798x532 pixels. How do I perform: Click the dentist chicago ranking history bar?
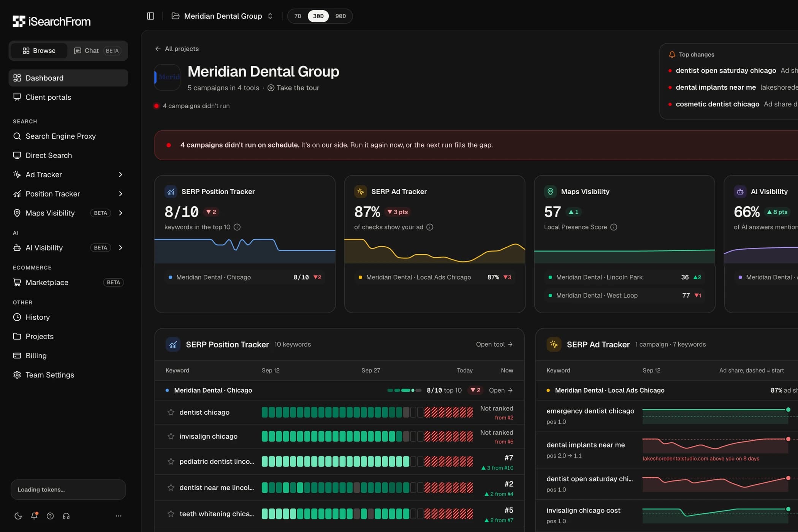point(367,412)
